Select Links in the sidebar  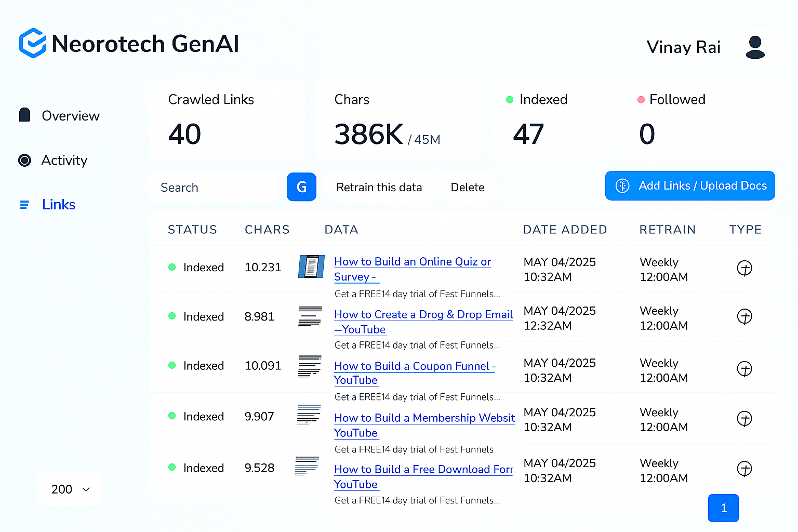pos(58,205)
